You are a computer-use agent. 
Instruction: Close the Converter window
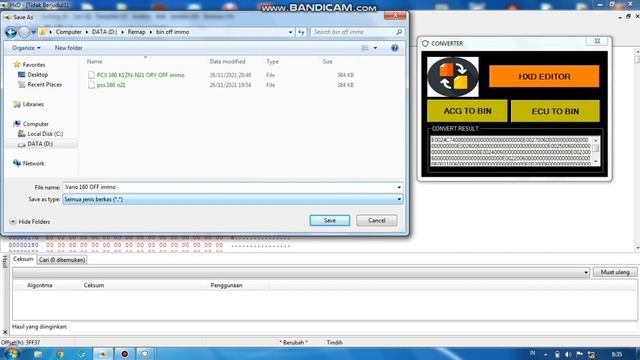(x=597, y=41)
